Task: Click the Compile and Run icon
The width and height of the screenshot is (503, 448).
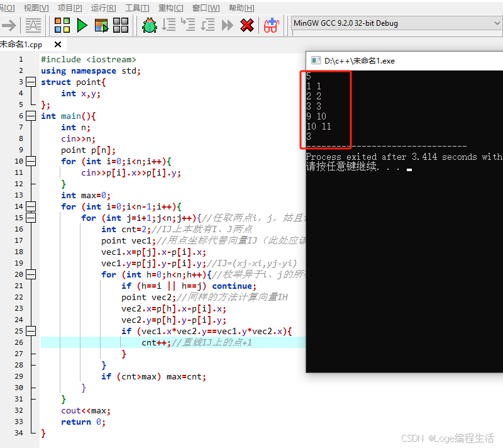Action: click(101, 25)
